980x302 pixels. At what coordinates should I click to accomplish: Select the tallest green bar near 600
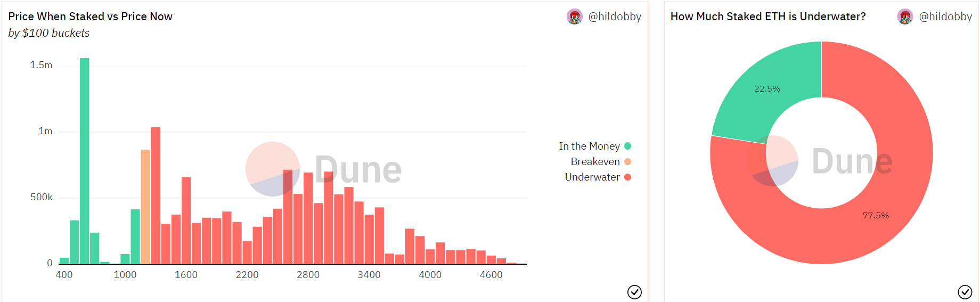pyautogui.click(x=85, y=161)
